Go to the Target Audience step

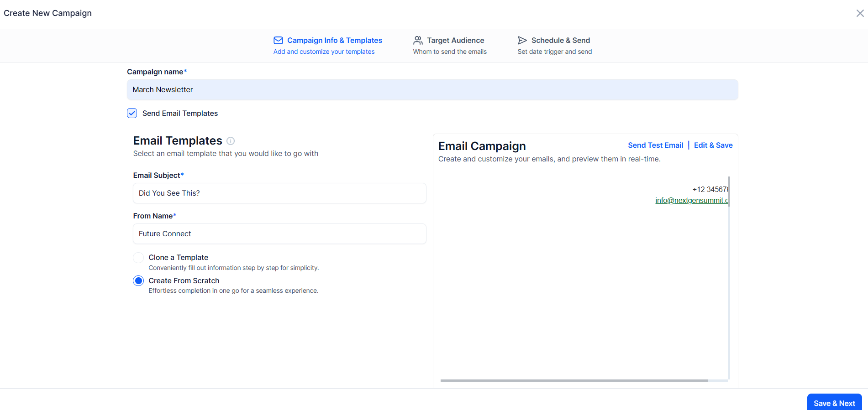455,40
